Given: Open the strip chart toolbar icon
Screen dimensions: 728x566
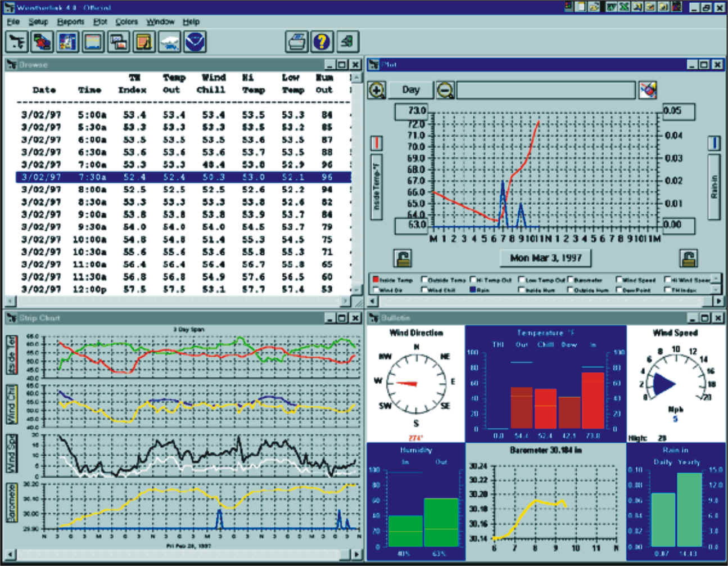Looking at the screenshot, I should point(93,42).
